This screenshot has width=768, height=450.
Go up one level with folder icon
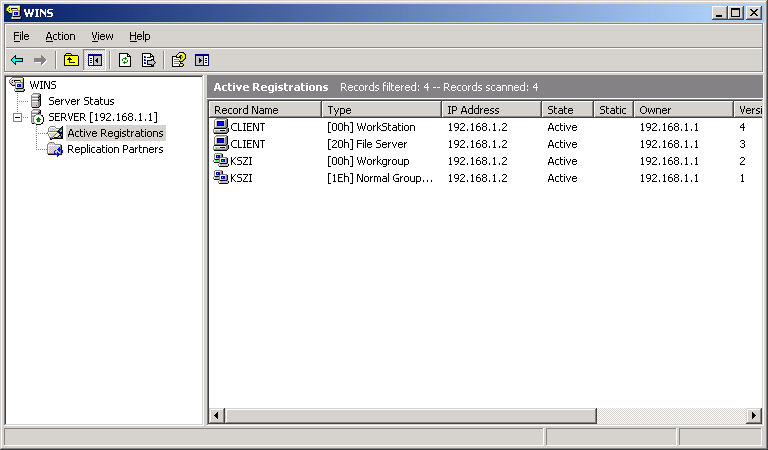pos(72,60)
